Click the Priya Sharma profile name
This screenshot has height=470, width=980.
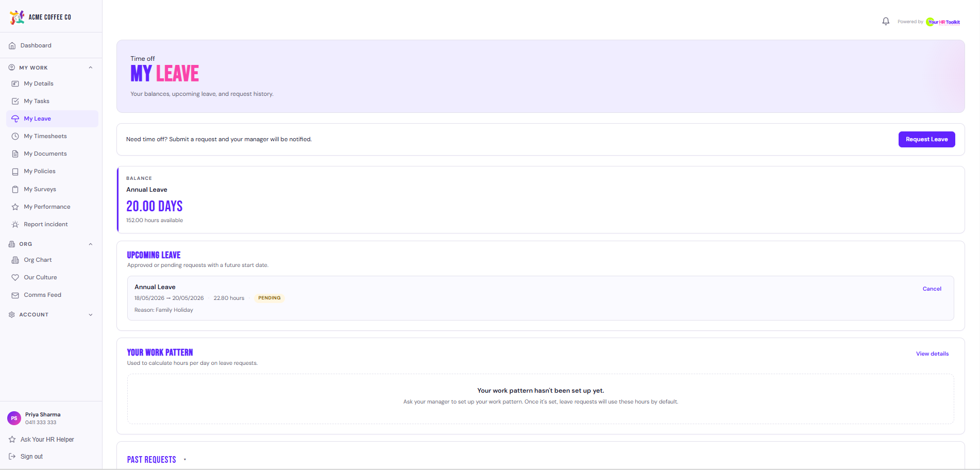coord(43,415)
